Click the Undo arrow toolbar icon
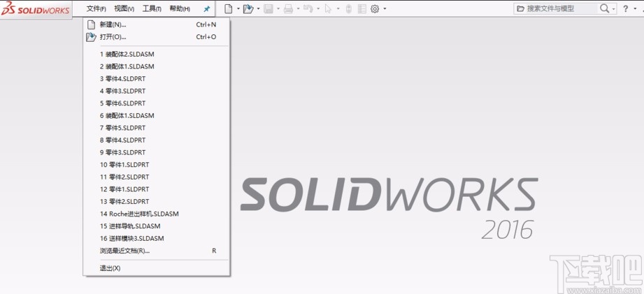Screen dimensions: 644x294 [x=308, y=8]
